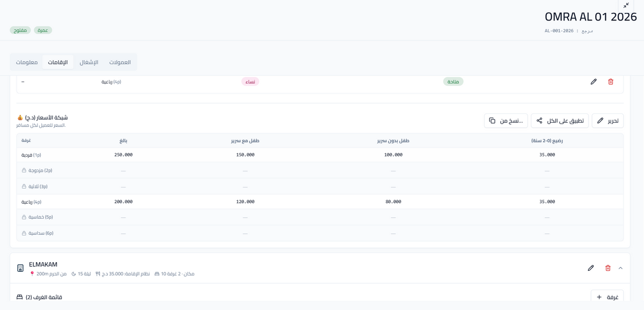The image size is (644, 310).
Task: Click the عمرة badge
Action: coord(43,30)
